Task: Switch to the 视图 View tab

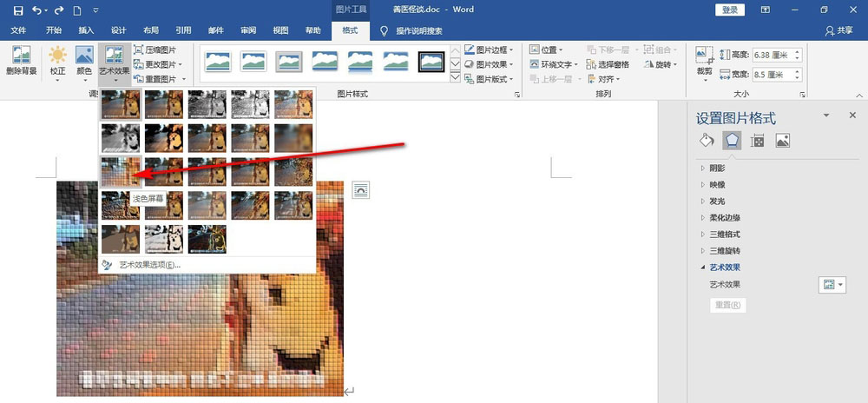Action: tap(280, 30)
